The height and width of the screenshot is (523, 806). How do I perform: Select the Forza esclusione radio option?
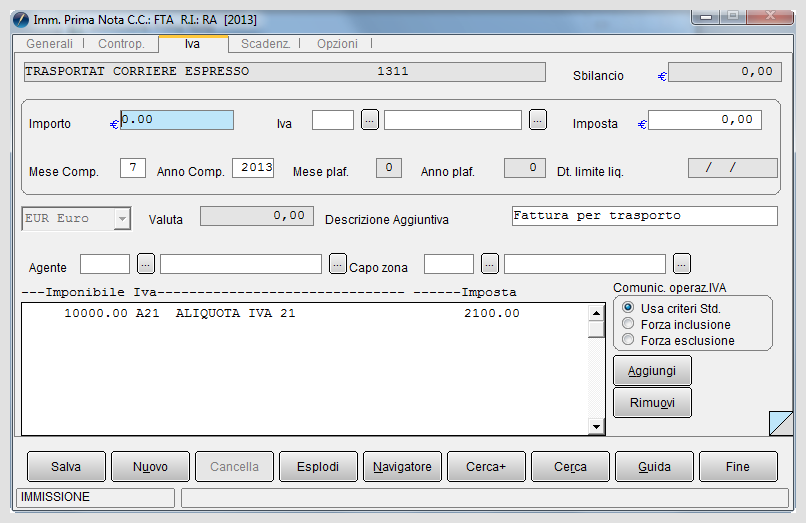pos(628,339)
